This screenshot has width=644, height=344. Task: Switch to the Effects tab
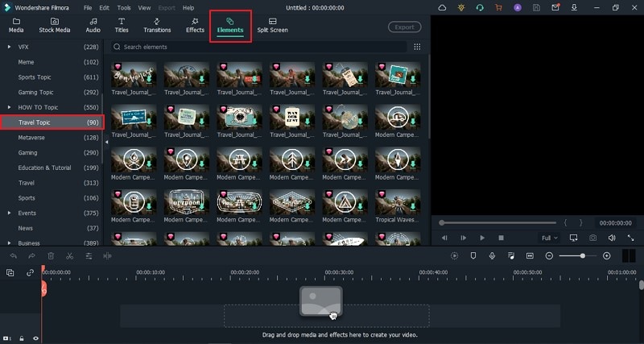click(195, 26)
